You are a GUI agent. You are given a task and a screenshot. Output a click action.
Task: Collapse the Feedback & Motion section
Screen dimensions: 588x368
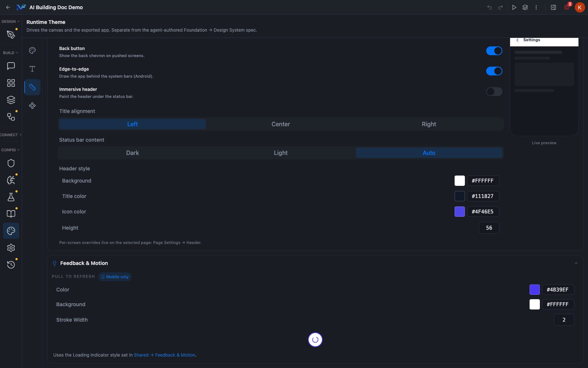click(x=576, y=263)
